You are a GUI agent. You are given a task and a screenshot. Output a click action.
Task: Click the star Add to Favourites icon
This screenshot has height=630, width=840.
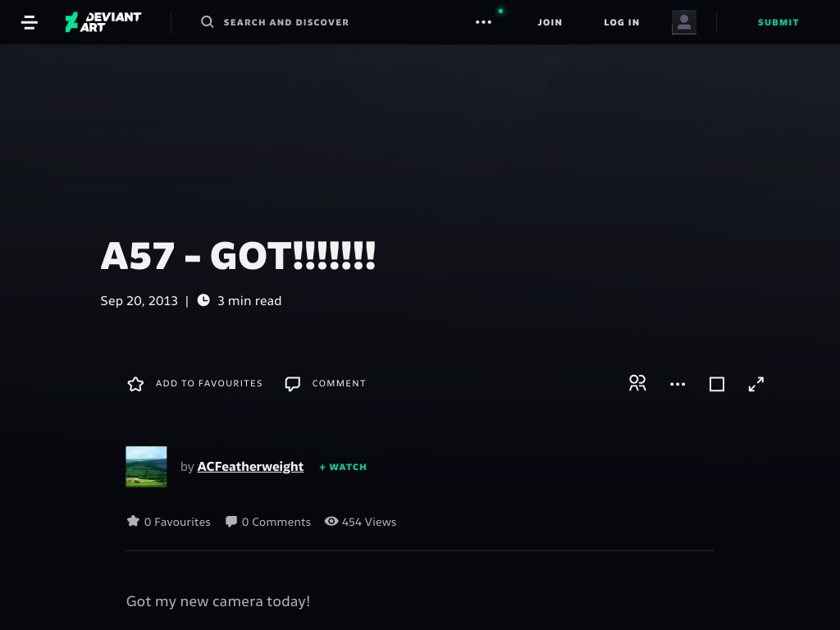(x=135, y=384)
